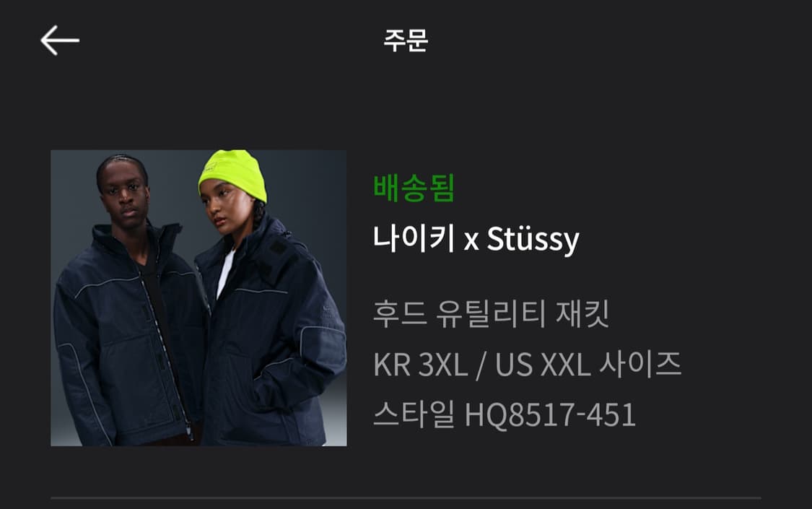Open the navy jacket product thumbnail

[x=199, y=297]
